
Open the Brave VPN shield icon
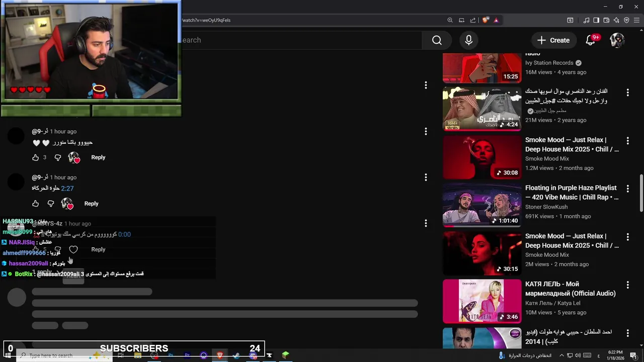[626, 20]
